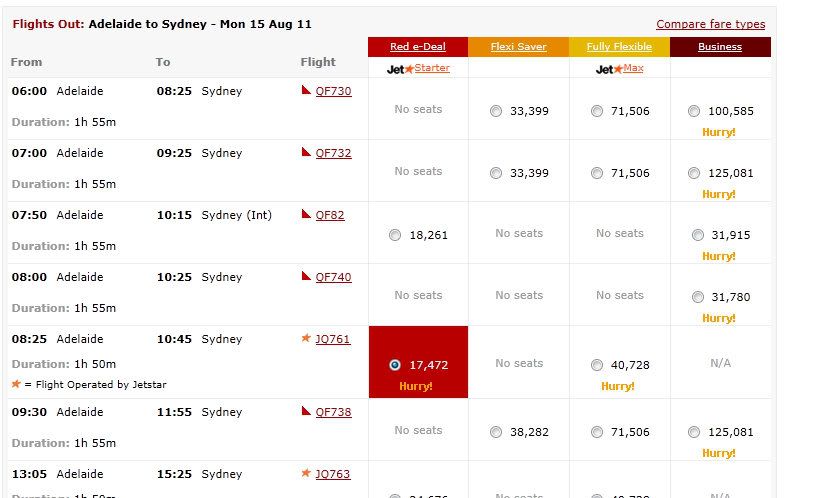Select the 38,282 Flexi Saver fare for QF738

tap(496, 432)
